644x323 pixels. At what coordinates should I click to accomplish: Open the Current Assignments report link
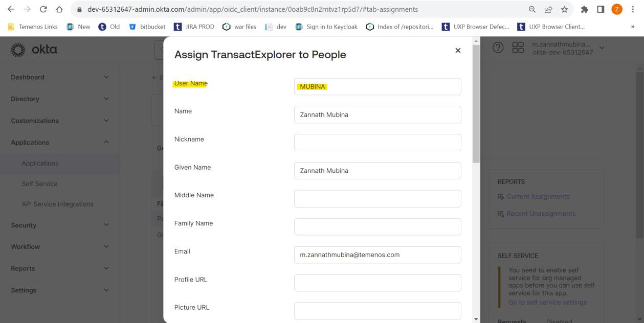(538, 196)
